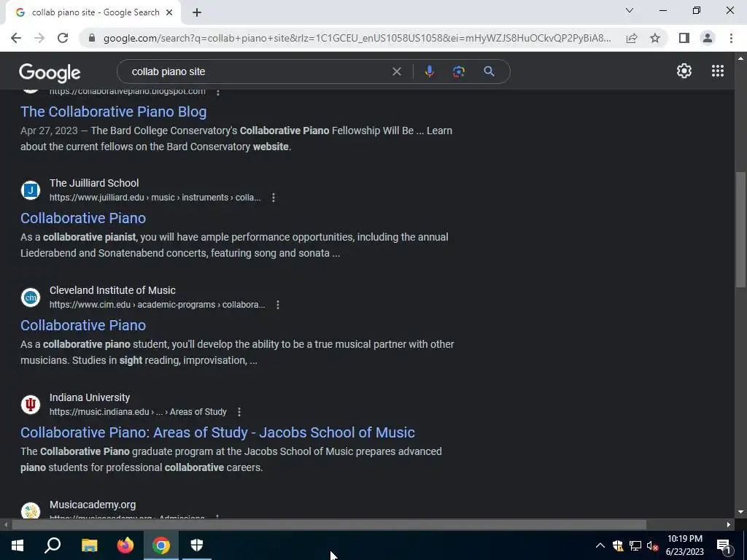The image size is (747, 560).
Task: Click the vertical page scrollbar thumb
Action: [x=740, y=230]
